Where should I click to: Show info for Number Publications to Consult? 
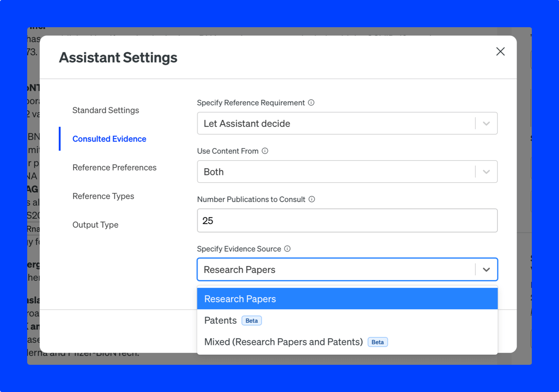click(x=312, y=199)
